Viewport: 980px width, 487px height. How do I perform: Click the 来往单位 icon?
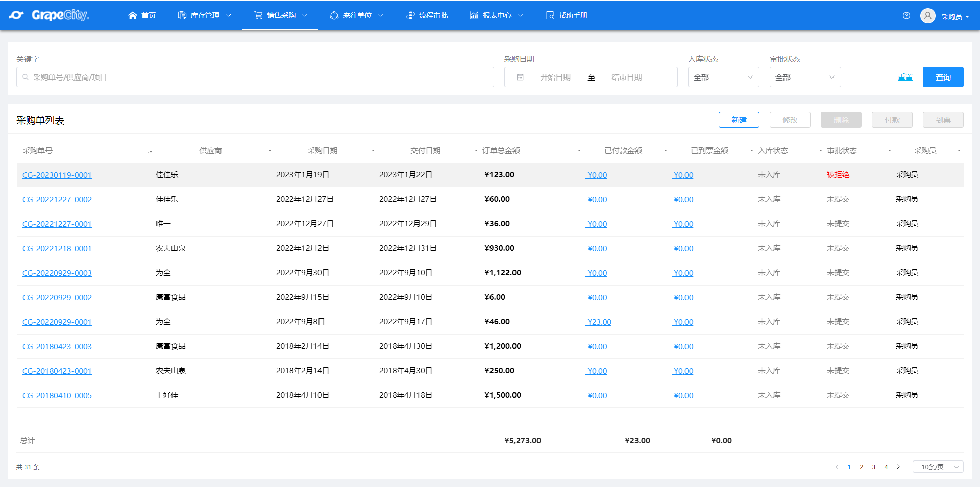(334, 15)
